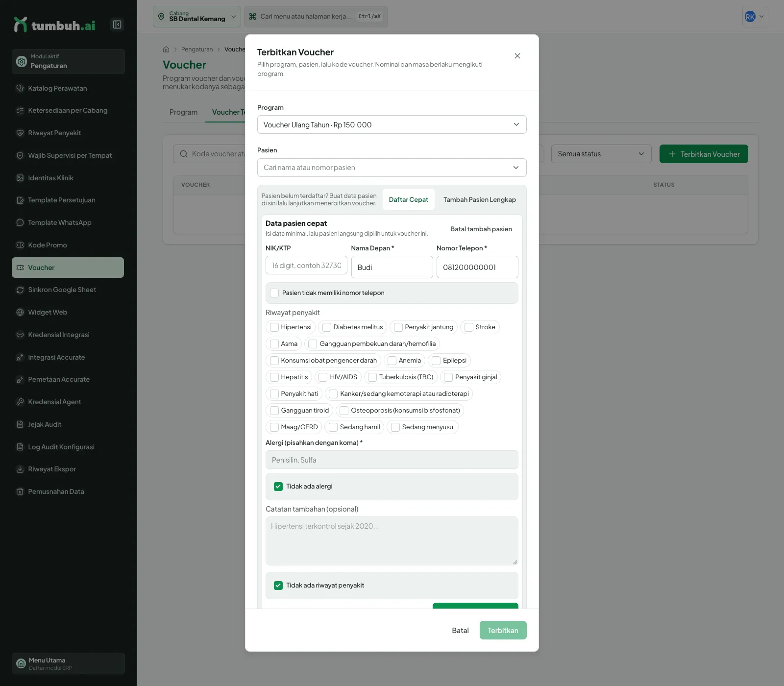This screenshot has width=784, height=686.
Task: Open Sinkron Google Sheet icon
Action: [x=20, y=290]
